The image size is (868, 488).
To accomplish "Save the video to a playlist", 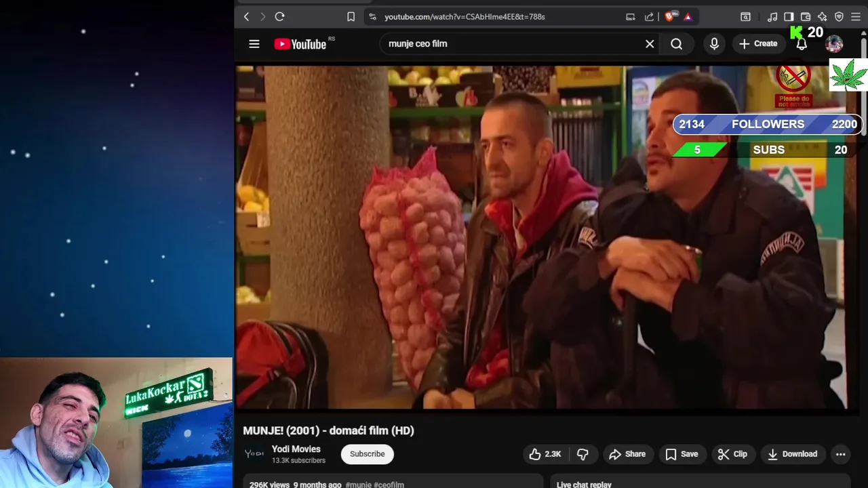I will point(682,454).
